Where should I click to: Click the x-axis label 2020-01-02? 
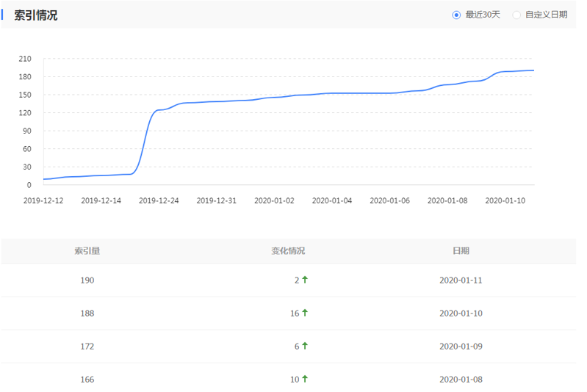(275, 200)
